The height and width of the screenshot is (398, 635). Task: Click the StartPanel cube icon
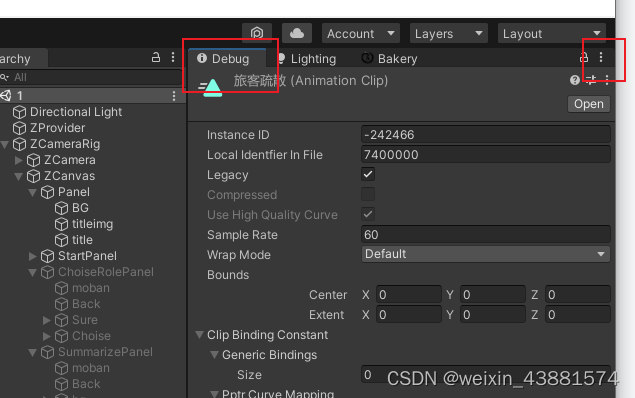tap(47, 256)
